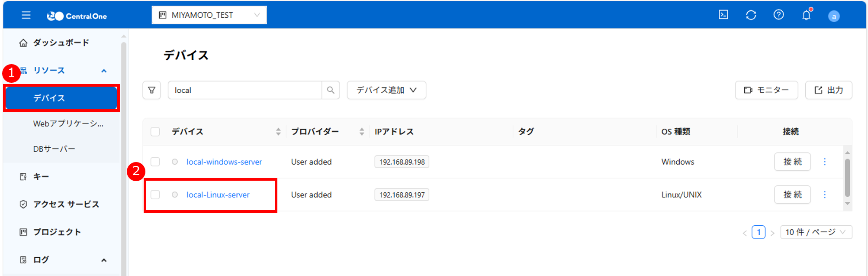Viewport: 868px width, 276px height.
Task: Open the local-Linux-server device link
Action: pos(218,195)
